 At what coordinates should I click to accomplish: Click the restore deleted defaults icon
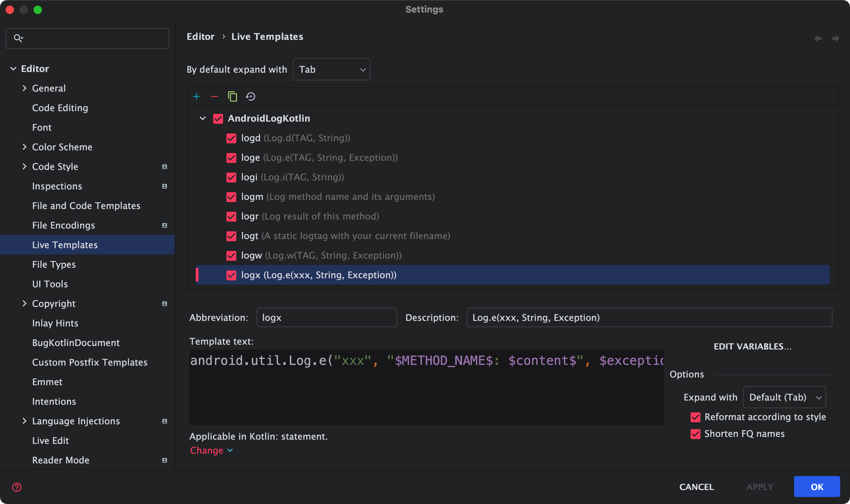(x=251, y=96)
